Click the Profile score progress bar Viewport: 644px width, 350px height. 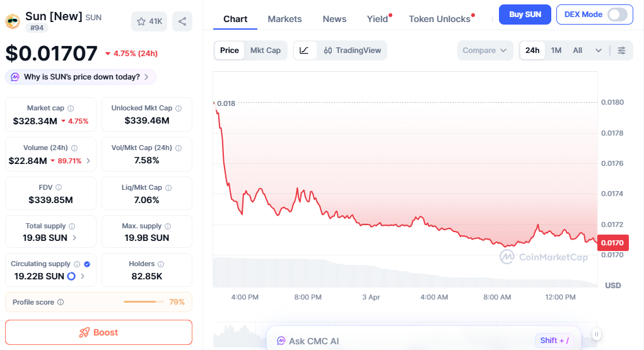coord(144,302)
